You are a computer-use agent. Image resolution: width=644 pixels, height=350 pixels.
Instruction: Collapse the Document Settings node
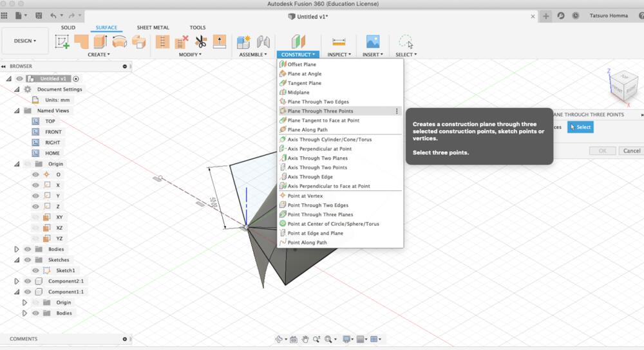pos(17,89)
